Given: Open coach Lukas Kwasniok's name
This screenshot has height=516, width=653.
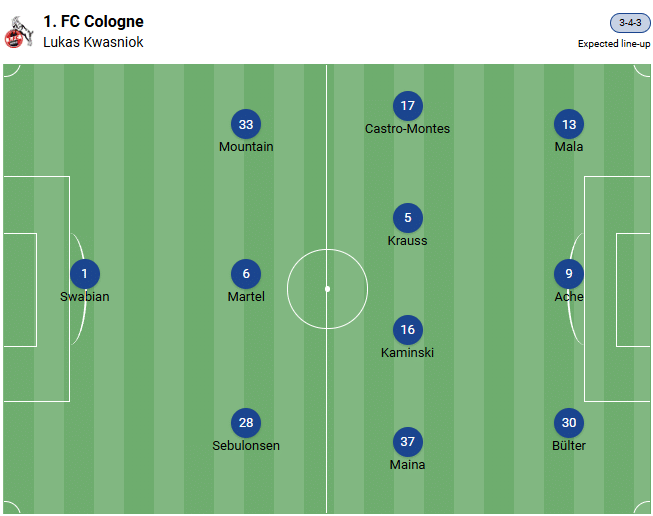Looking at the screenshot, I should 91,43.
